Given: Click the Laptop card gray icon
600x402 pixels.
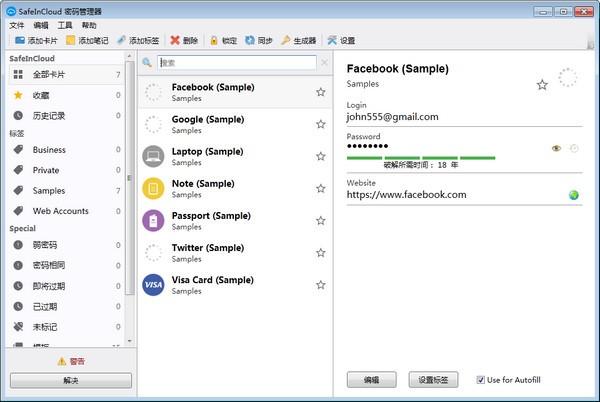Looking at the screenshot, I should 153,156.
